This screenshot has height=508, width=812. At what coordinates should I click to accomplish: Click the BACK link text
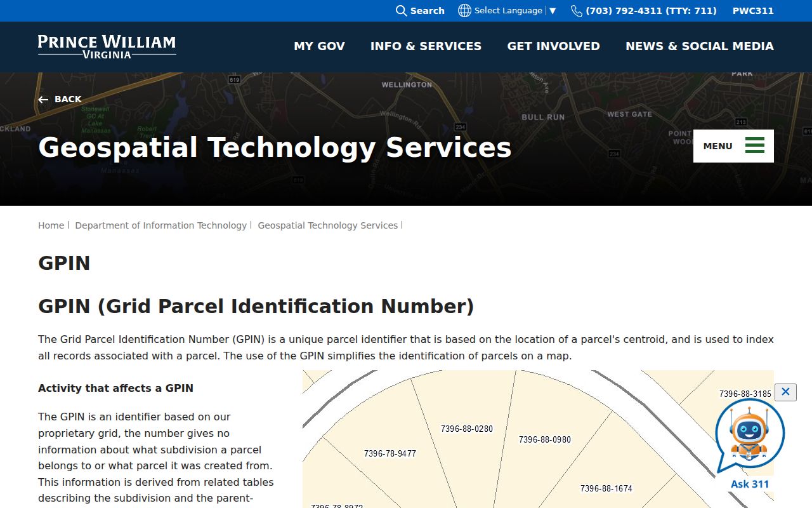(68, 99)
